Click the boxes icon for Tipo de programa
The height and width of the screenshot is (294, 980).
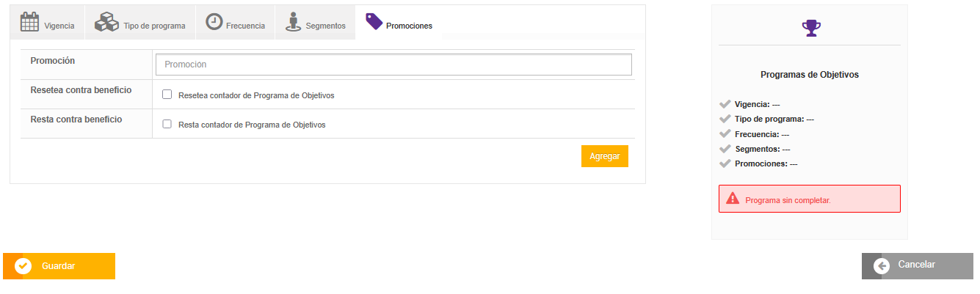pyautogui.click(x=107, y=23)
